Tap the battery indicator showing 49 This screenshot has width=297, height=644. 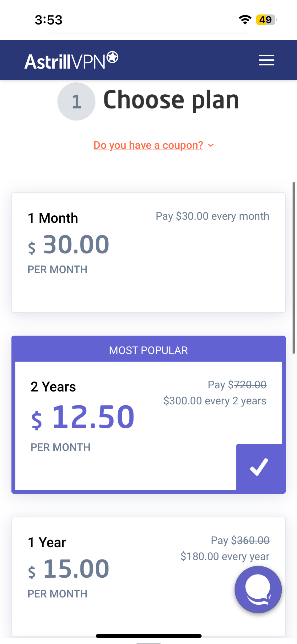click(x=265, y=19)
